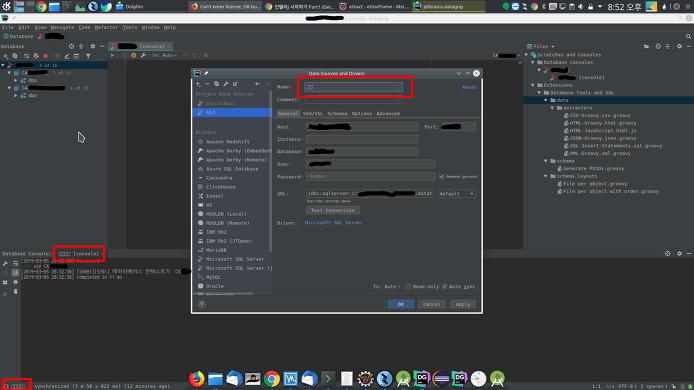Open the Navigate menu
The image size is (694, 390).
point(62,27)
